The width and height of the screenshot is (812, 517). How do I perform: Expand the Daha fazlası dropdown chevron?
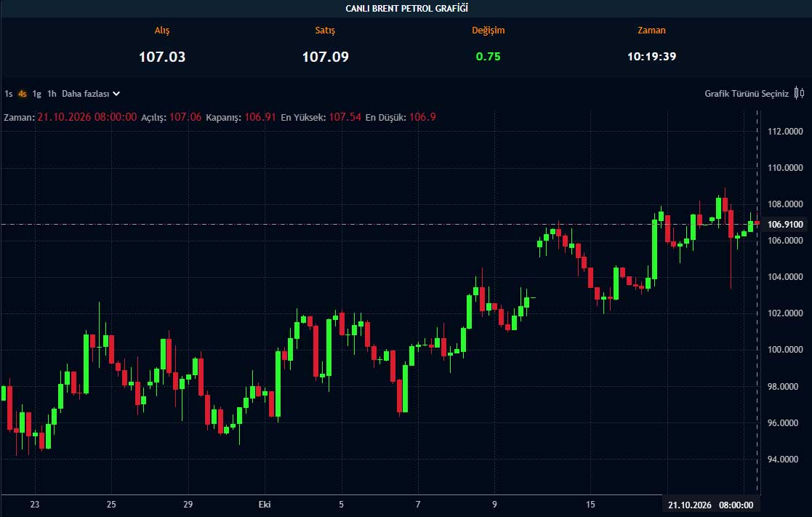coord(116,94)
